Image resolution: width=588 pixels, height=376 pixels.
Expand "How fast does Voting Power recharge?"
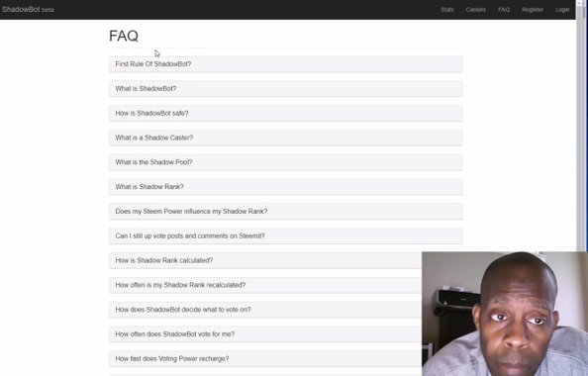265,359
